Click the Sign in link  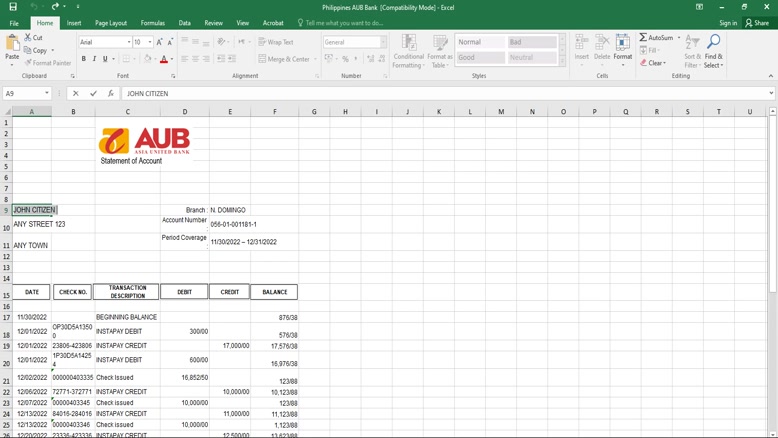(x=728, y=23)
